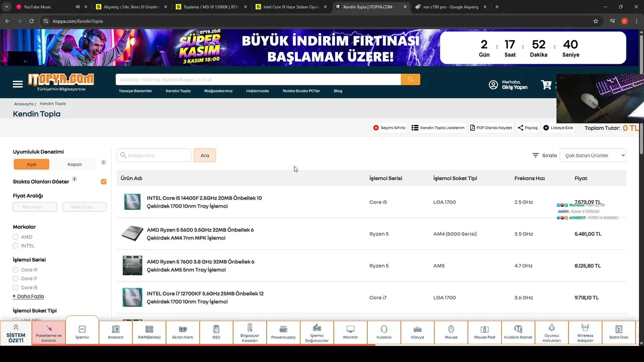Image resolution: width=644 pixels, height=362 pixels.
Task: Open Hakkımızda menu item
Action: [x=258, y=91]
